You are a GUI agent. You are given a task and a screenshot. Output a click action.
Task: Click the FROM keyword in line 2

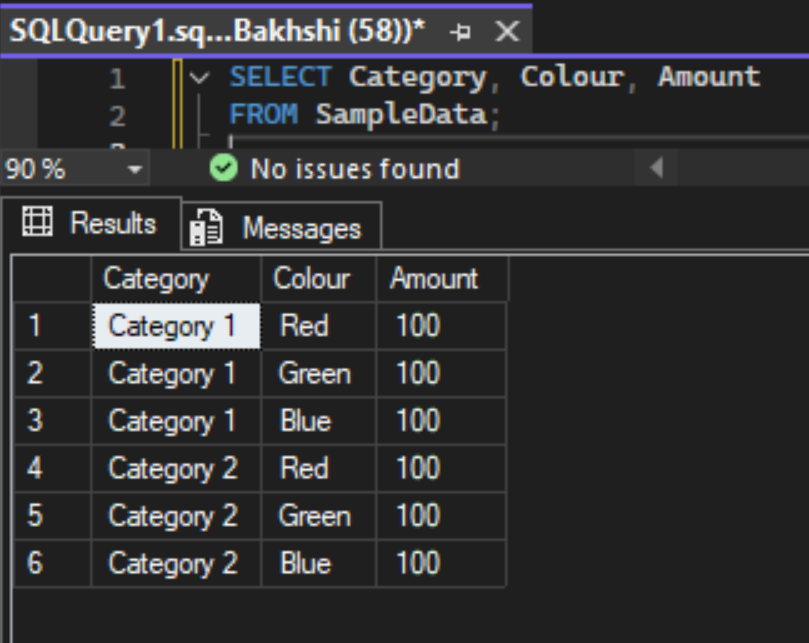(263, 114)
